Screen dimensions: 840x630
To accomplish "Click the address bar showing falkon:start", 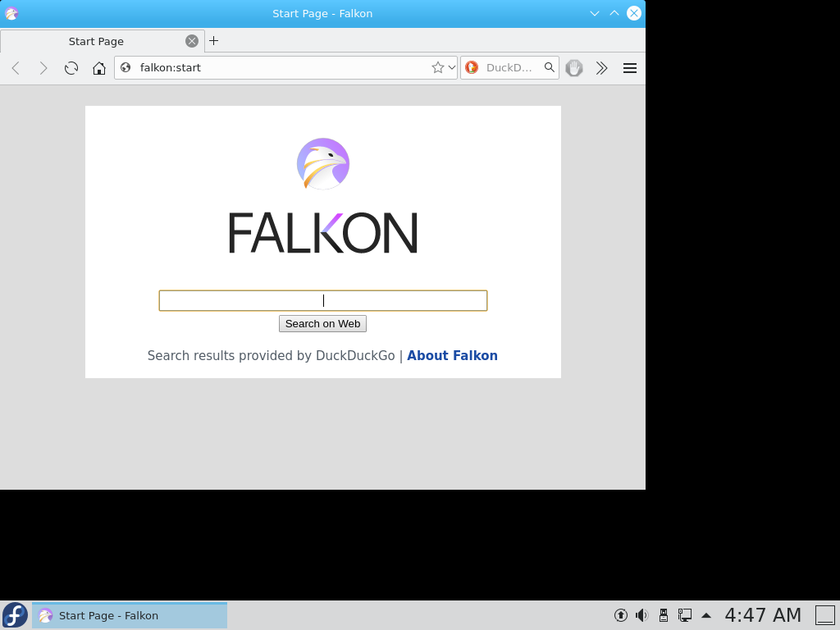I will tap(284, 67).
